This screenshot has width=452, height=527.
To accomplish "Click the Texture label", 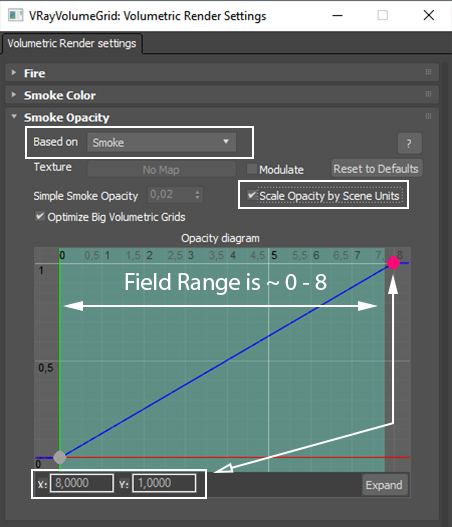I will [53, 167].
